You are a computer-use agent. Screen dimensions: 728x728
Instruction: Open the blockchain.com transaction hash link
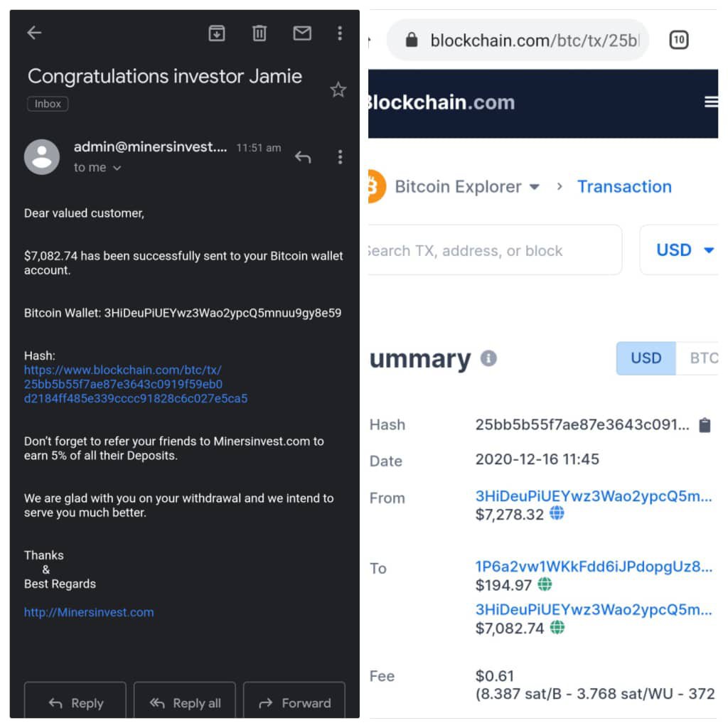(x=135, y=384)
